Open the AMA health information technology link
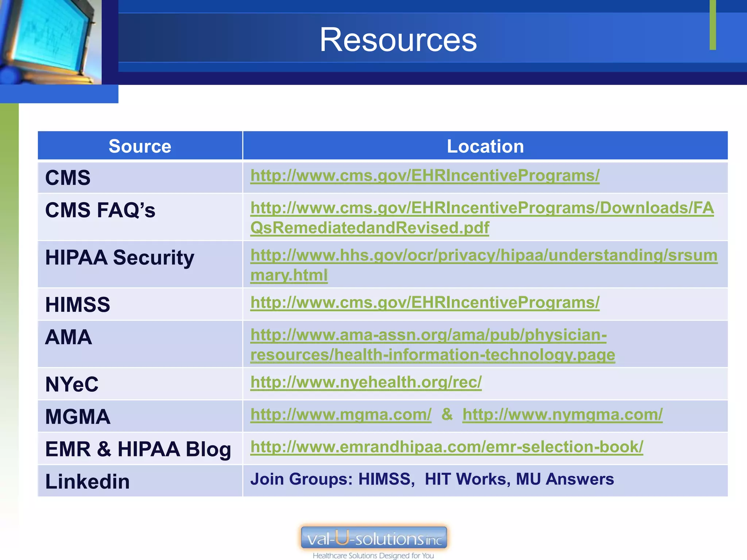This screenshot has height=560, width=747. pos(433,345)
